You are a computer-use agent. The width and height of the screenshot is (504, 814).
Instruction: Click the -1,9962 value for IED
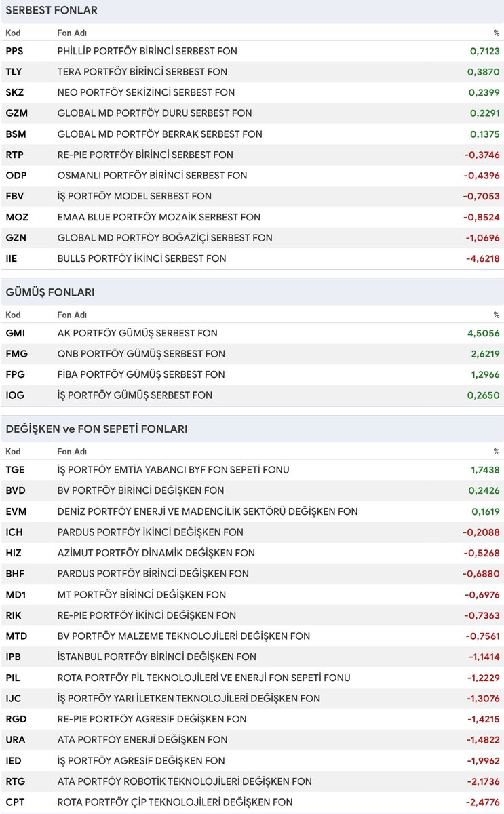pos(482,760)
